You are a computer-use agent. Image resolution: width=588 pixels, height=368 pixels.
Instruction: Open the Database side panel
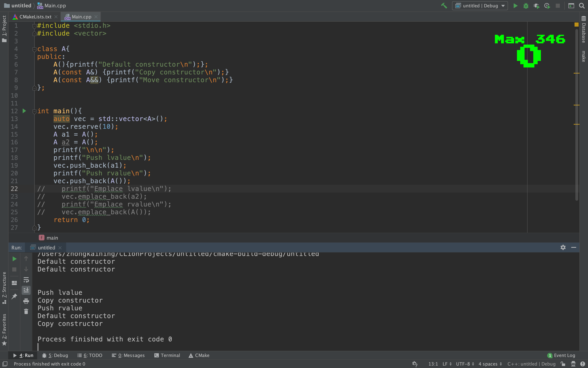[x=584, y=29]
